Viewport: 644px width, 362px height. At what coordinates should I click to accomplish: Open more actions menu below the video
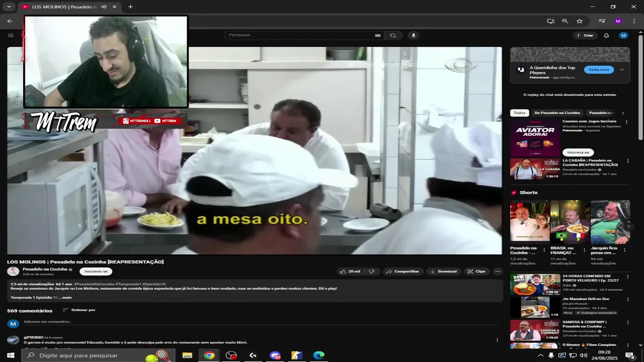point(498,271)
